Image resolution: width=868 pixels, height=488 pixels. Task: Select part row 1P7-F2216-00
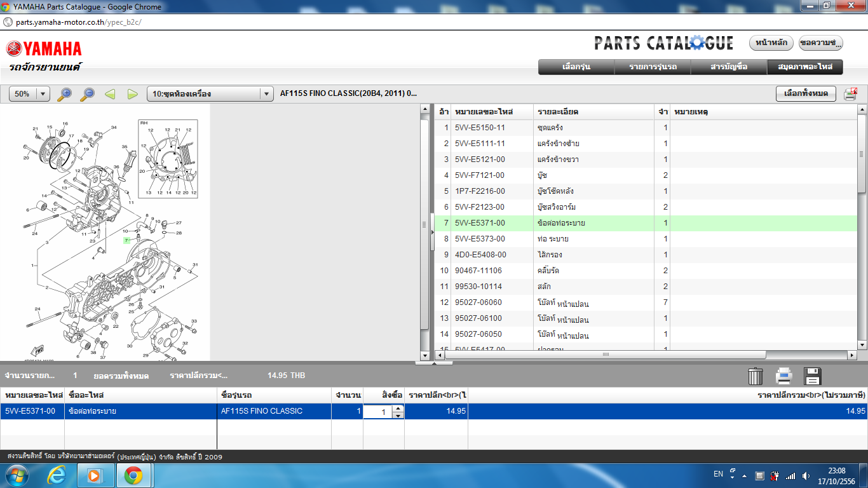(646, 191)
